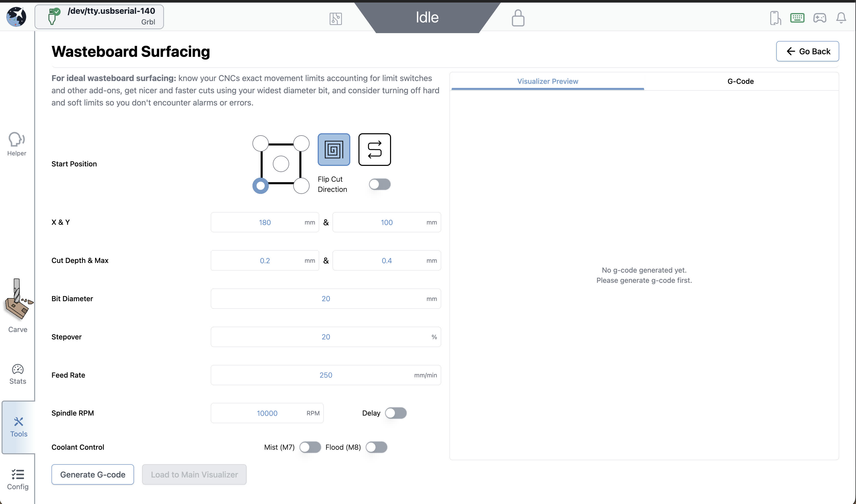Click the green keyboard shortcuts icon
856x504 pixels.
coord(797,18)
